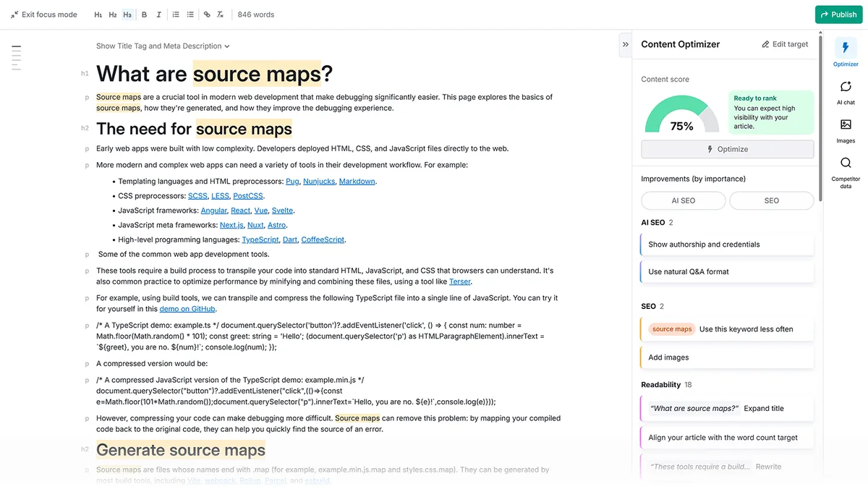Open the Images sidebar panel
Image resolution: width=868 pixels, height=492 pixels.
pos(846,130)
